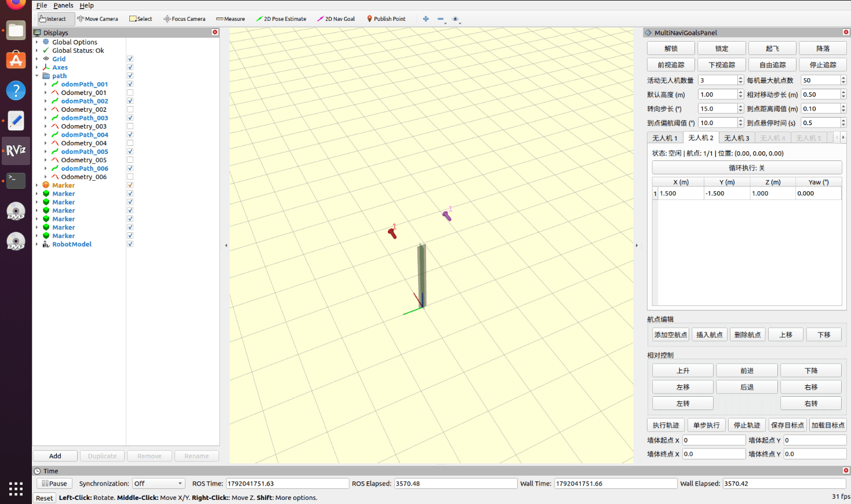This screenshot has width=851, height=504.
Task: Expand the Global Status item
Action: [x=37, y=50]
